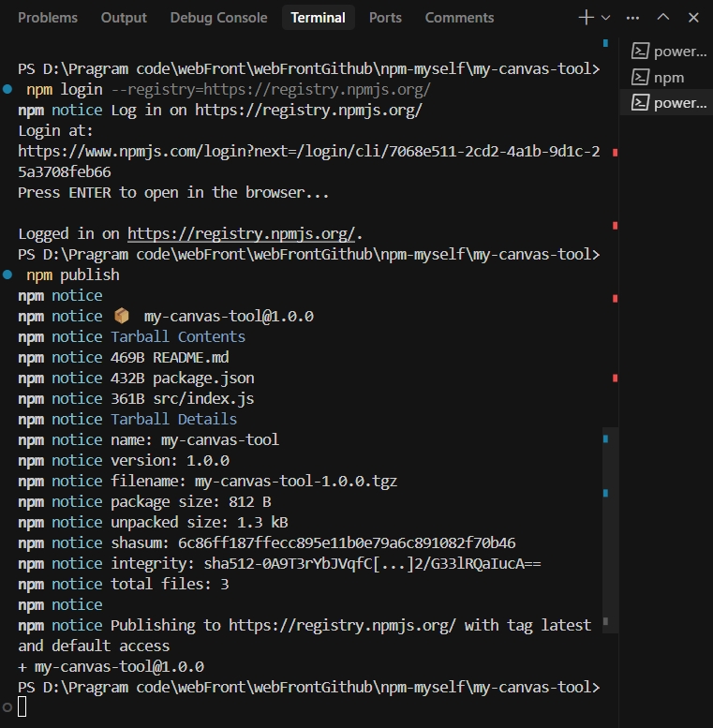Image resolution: width=713 pixels, height=728 pixels.
Task: Click the terminal scrollbar thumb
Action: [x=606, y=525]
